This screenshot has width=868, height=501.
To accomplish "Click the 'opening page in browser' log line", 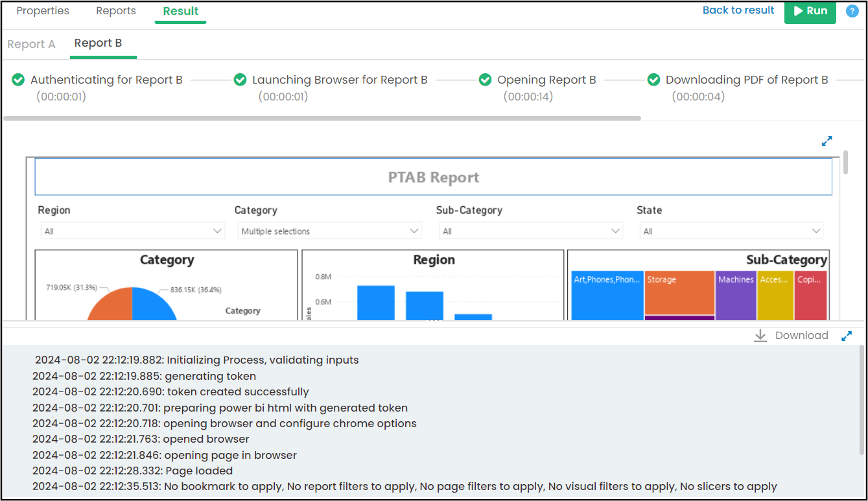I will [x=165, y=456].
